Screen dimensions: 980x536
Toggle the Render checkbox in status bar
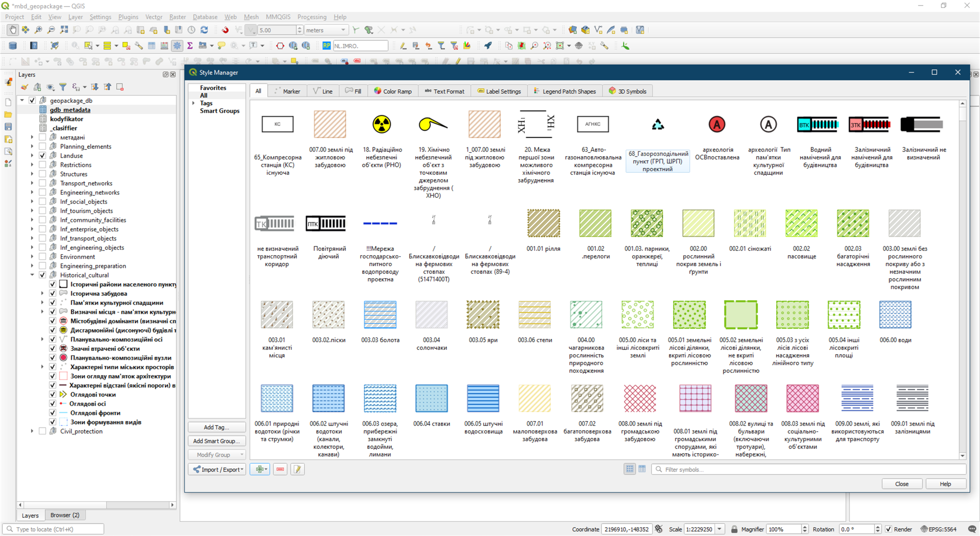[x=889, y=529]
